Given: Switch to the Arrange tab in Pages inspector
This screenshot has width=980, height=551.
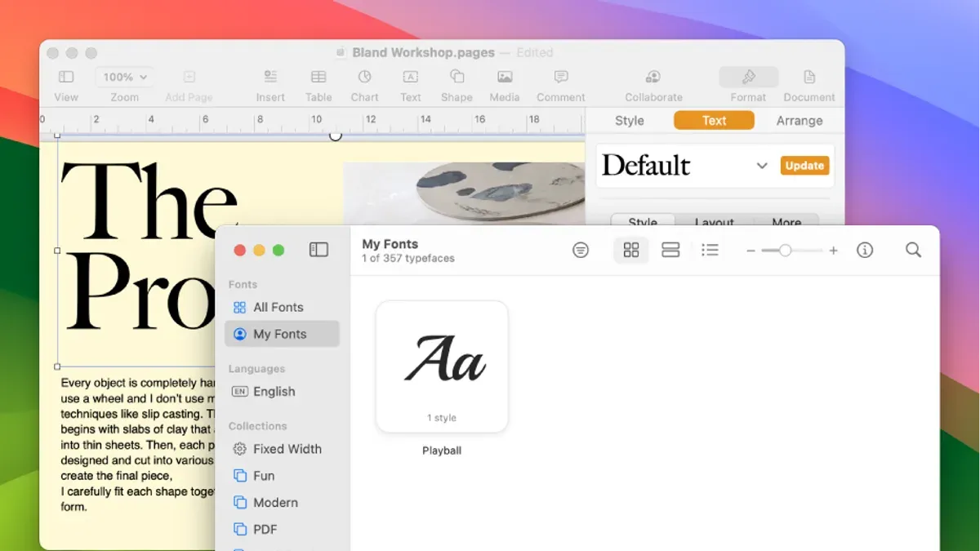Looking at the screenshot, I should (800, 120).
